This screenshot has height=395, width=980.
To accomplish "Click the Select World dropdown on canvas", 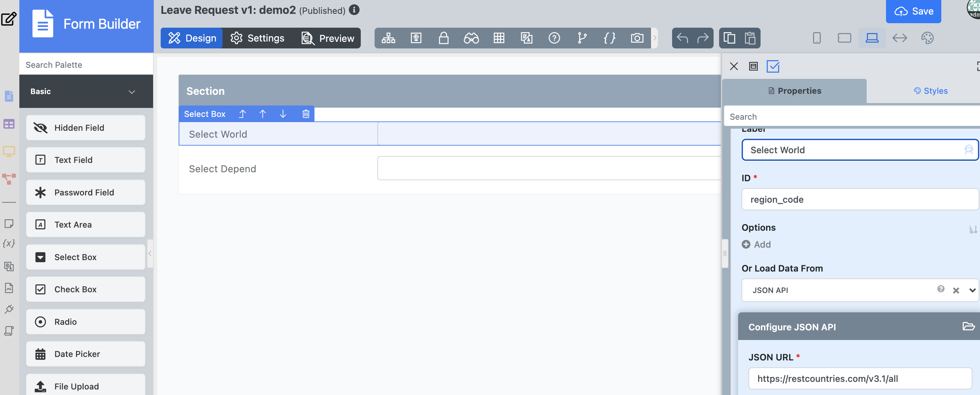I will [549, 134].
